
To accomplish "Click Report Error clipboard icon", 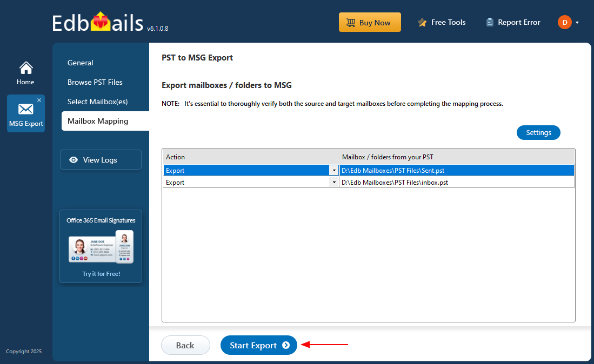I will pyautogui.click(x=490, y=23).
